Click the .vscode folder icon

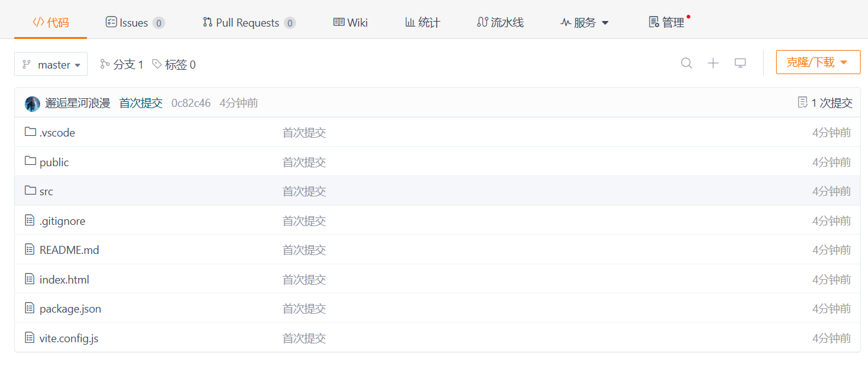point(30,132)
